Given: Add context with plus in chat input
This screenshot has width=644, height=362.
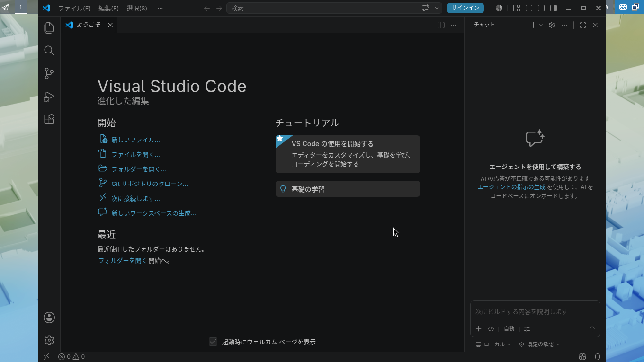Looking at the screenshot, I should pos(478,329).
